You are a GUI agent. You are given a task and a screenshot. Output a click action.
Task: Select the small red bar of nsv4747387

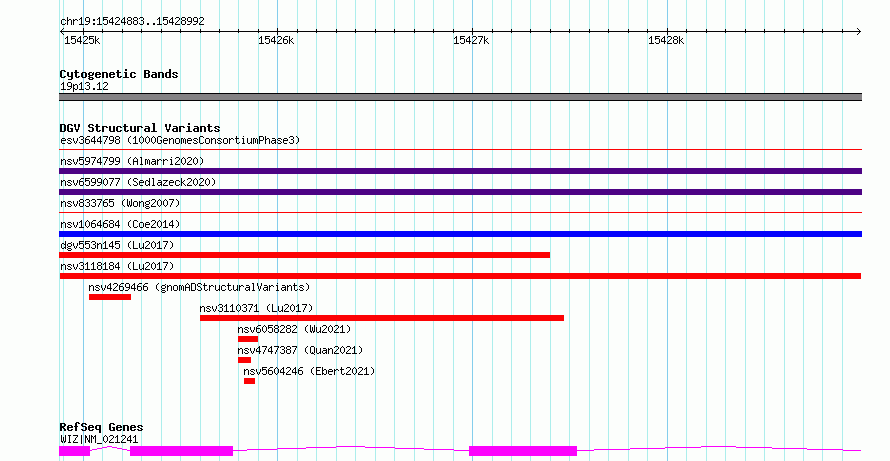coord(245,360)
